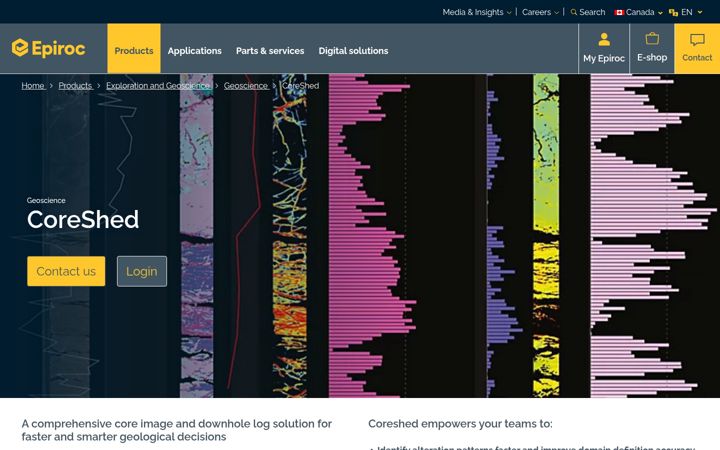The width and height of the screenshot is (720, 450).
Task: Click the CoreShed breadcrumb text
Action: point(300,86)
